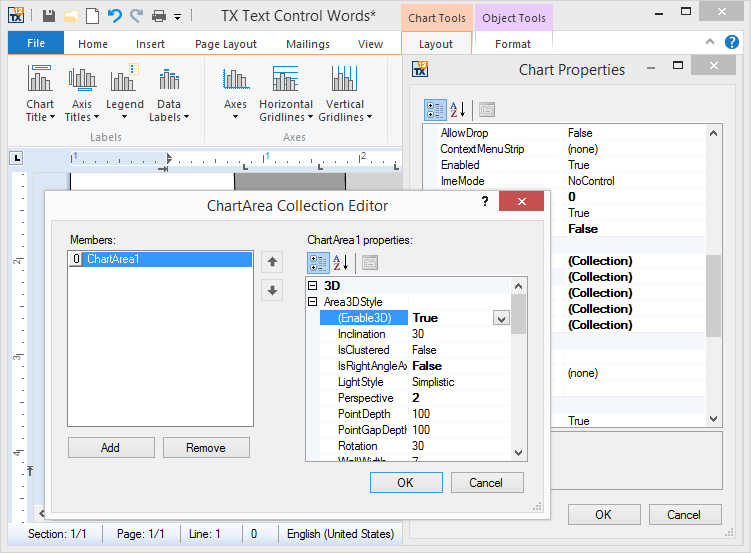Toggle alphabetical sort in Chart Properties panel

[x=458, y=109]
